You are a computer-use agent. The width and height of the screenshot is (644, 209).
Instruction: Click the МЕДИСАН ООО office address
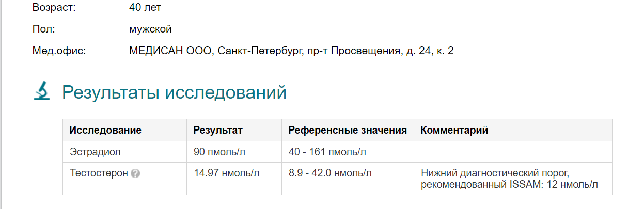pos(291,51)
